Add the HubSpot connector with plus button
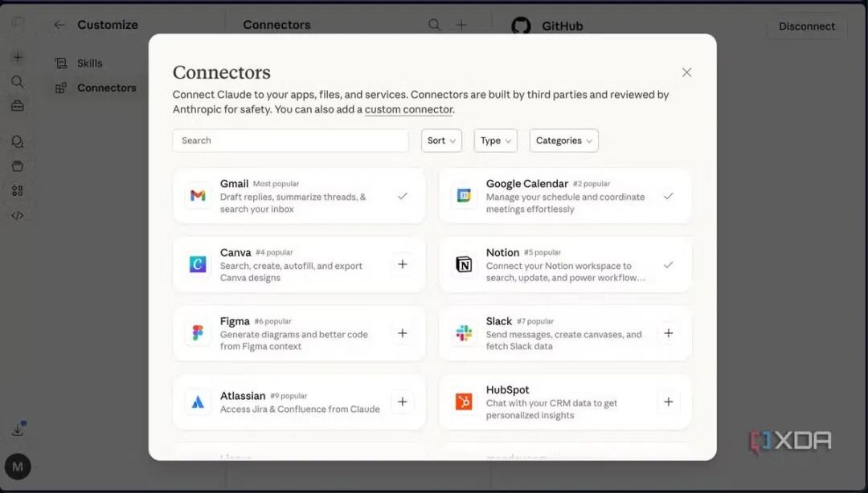Viewport: 868px width, 493px height. point(668,401)
